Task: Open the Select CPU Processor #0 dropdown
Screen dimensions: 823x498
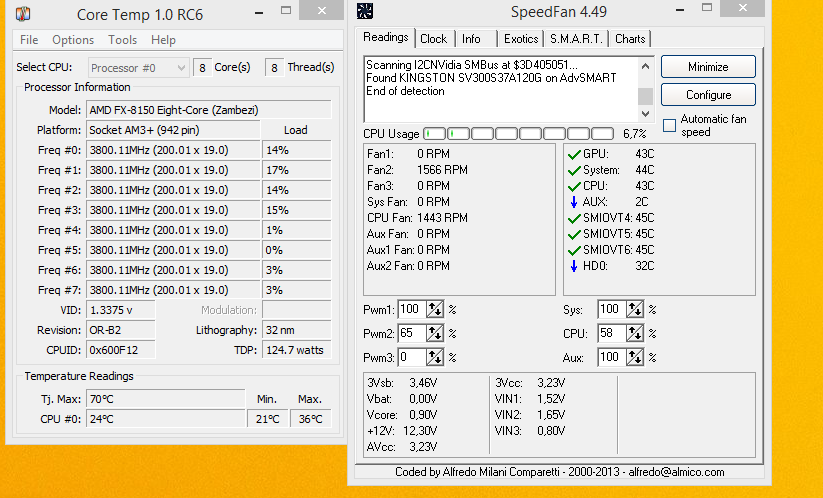Action: click(x=138, y=68)
